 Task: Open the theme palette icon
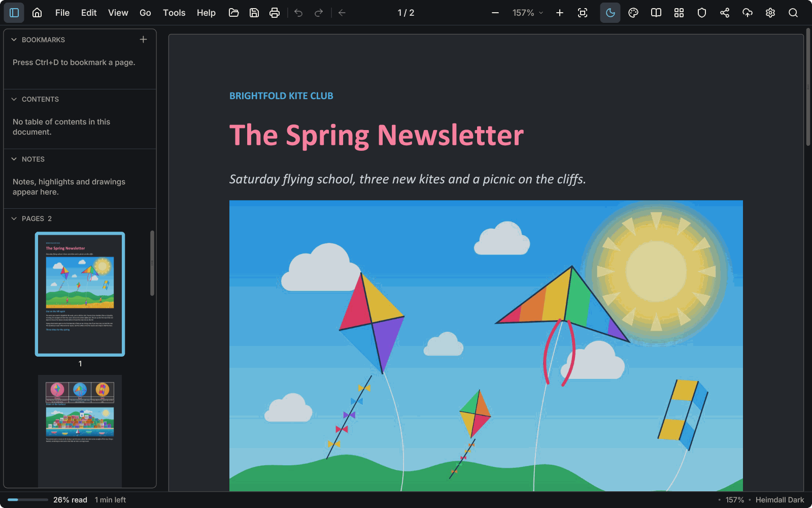633,13
